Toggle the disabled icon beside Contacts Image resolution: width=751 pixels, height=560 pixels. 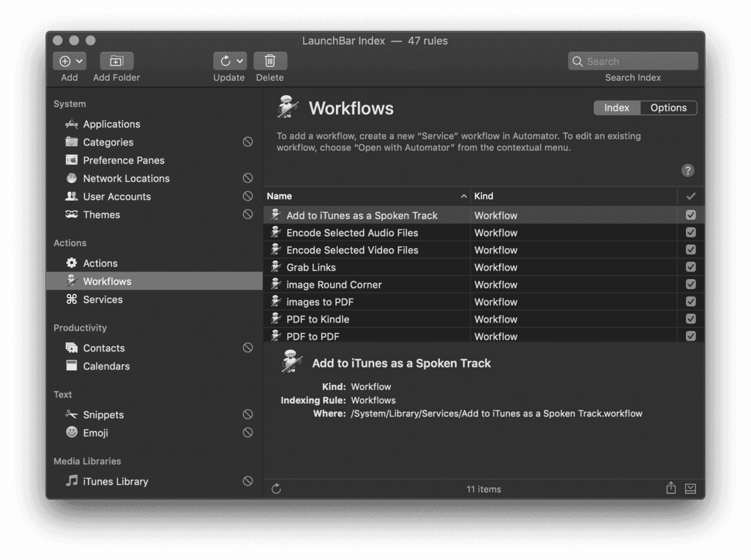click(x=247, y=348)
